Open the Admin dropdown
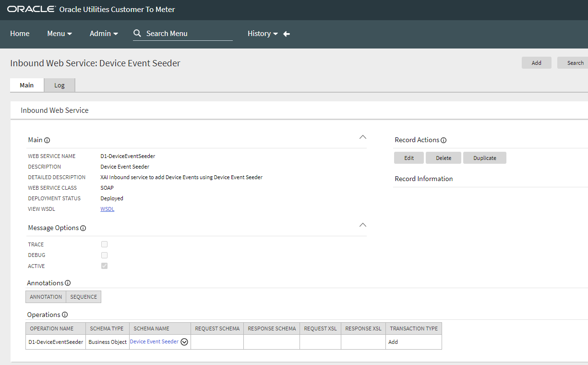Screen dimensions: 588x365 click(x=104, y=34)
